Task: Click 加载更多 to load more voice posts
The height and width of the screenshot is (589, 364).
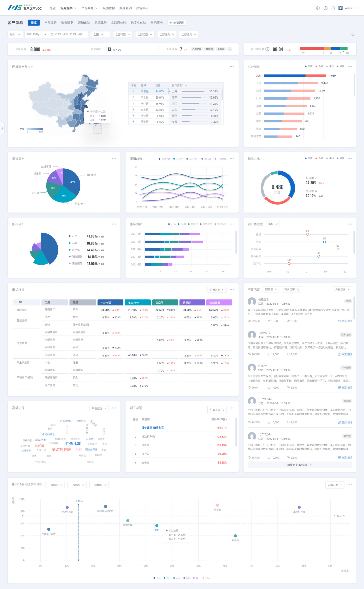Action: click(300, 465)
